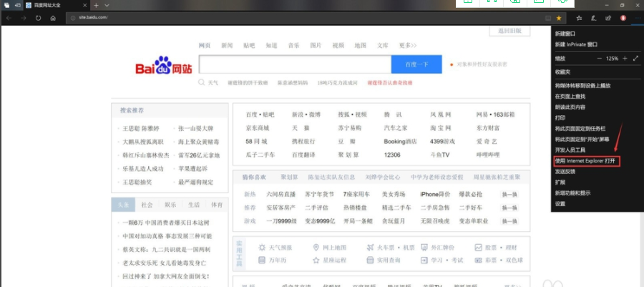Switch to 娱乐 news tab

click(170, 205)
